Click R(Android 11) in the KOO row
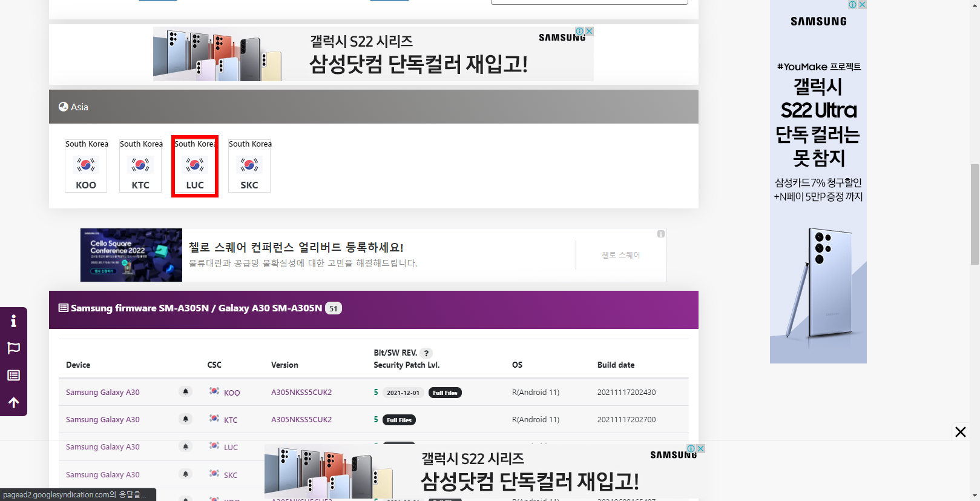Image resolution: width=980 pixels, height=501 pixels. pyautogui.click(x=536, y=392)
